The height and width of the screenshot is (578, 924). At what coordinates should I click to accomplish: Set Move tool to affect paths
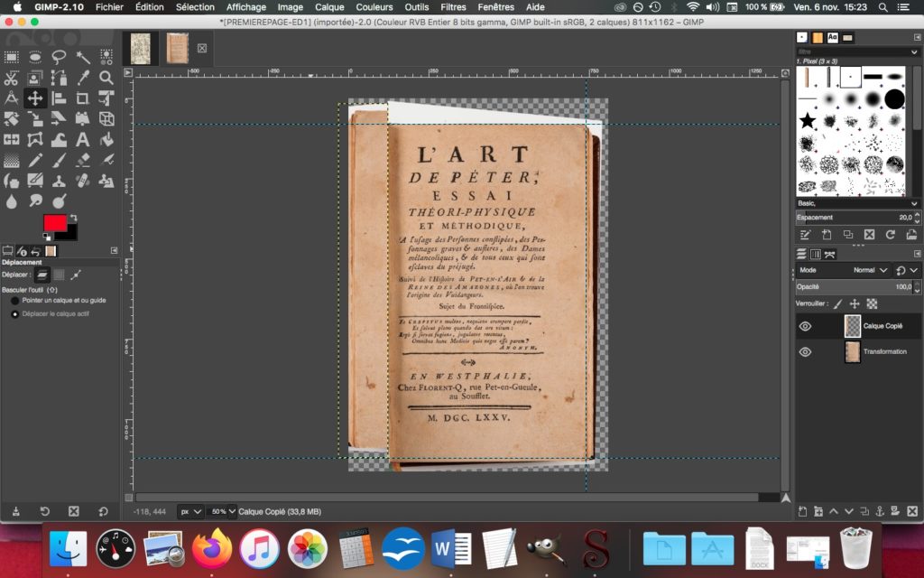click(x=76, y=275)
